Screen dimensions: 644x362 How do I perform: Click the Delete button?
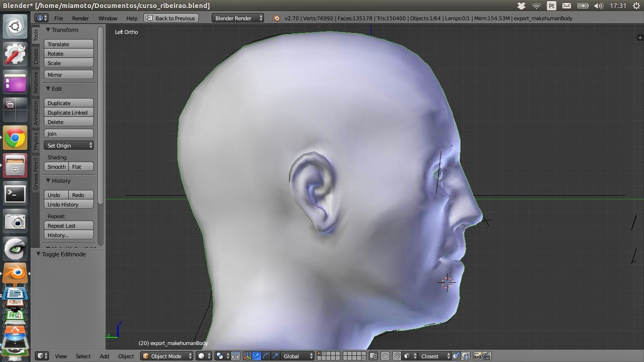pyautogui.click(x=69, y=122)
